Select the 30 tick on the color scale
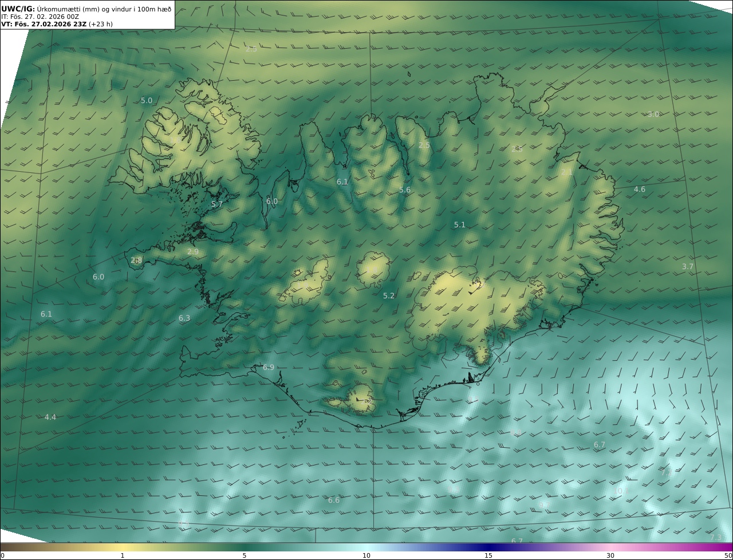 pyautogui.click(x=610, y=555)
